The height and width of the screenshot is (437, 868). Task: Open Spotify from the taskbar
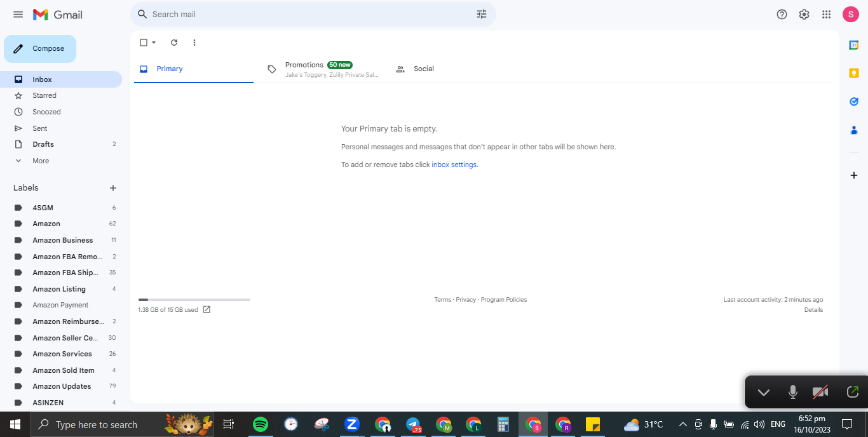(261, 424)
